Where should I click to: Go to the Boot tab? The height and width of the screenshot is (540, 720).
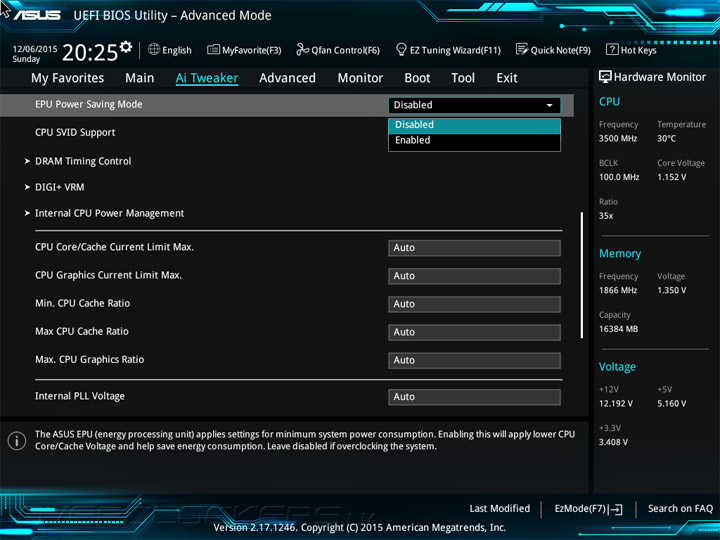click(417, 78)
